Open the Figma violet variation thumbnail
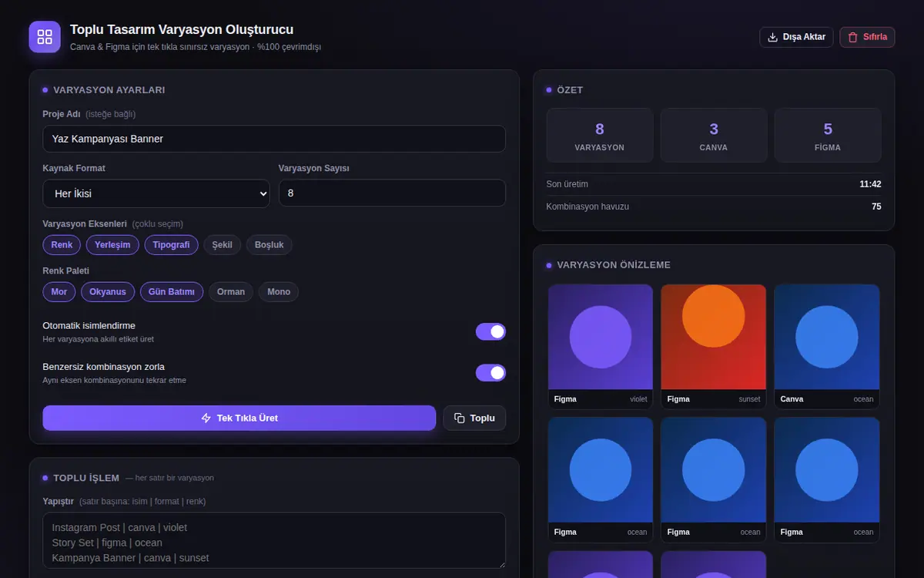924x578 pixels. [x=601, y=346]
